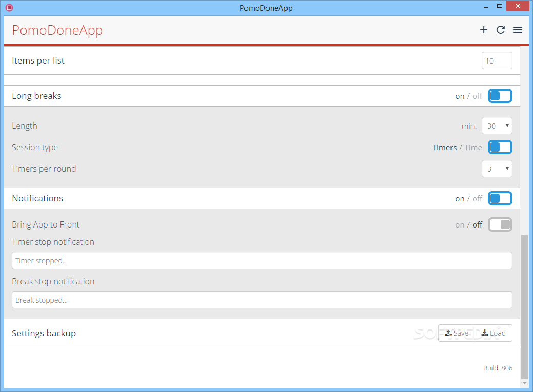533x392 pixels.
Task: Save the settings backup
Action: (x=457, y=333)
